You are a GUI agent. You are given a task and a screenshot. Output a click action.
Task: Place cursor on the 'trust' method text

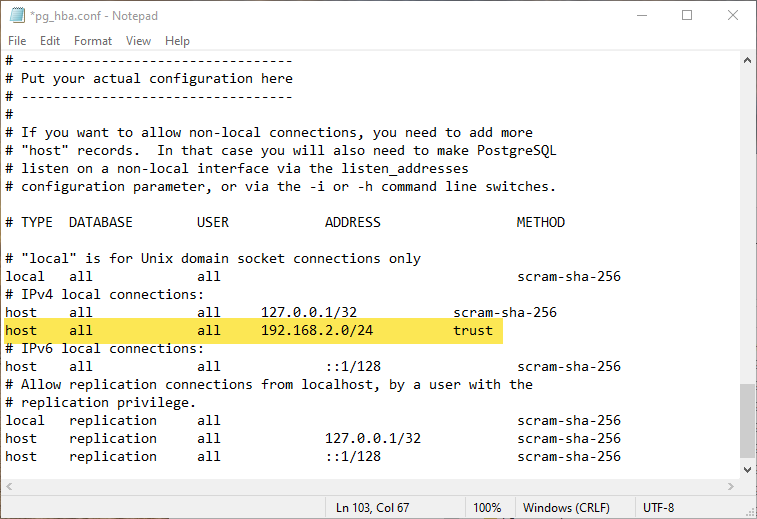473,330
